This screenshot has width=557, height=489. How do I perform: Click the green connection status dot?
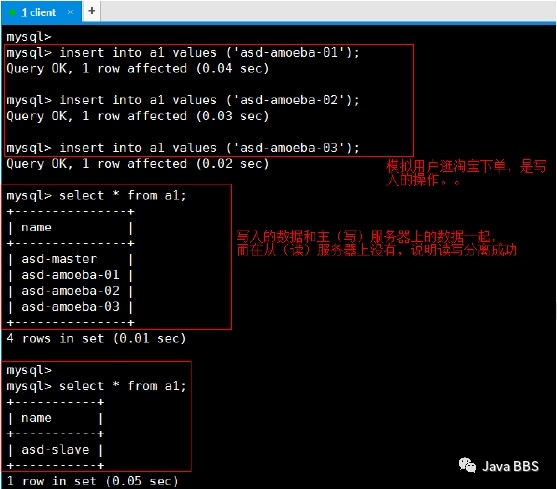[x=12, y=13]
